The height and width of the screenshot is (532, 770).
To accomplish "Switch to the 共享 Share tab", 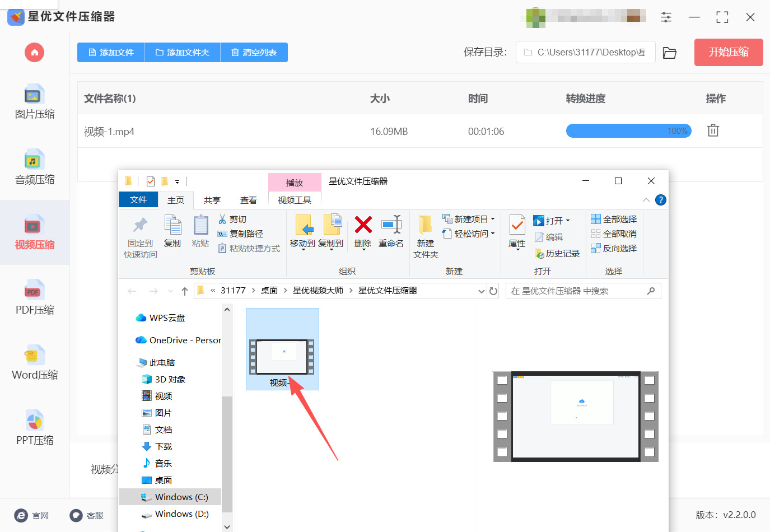I will click(212, 200).
